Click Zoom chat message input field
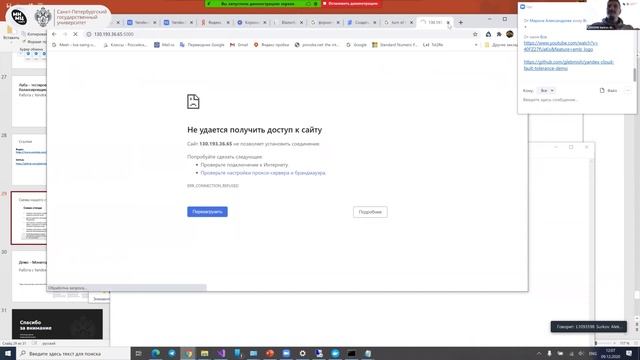 tap(576, 100)
